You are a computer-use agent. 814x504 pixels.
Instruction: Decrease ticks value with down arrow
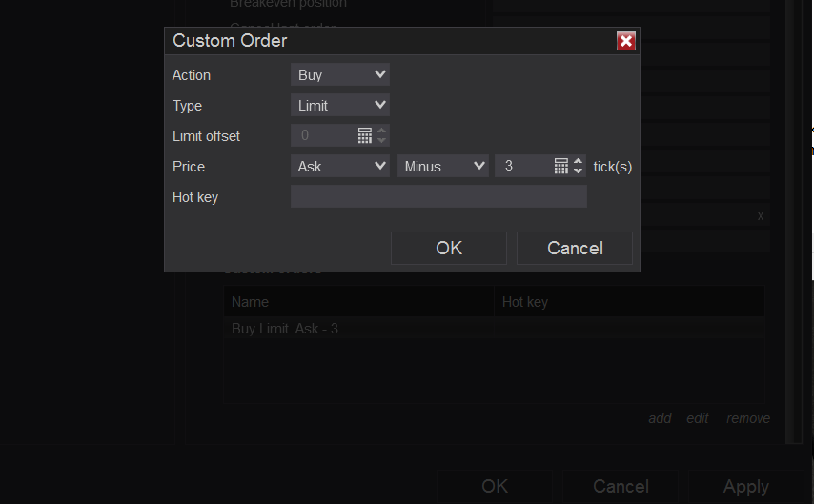(578, 171)
